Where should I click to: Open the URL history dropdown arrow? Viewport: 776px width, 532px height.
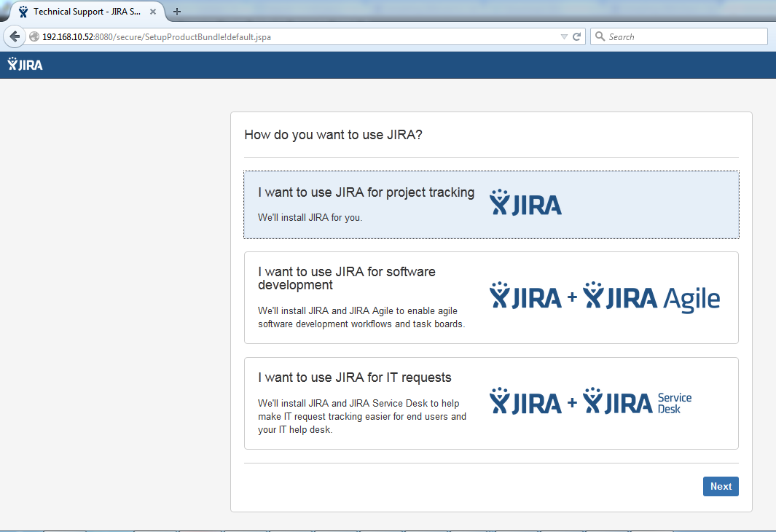(564, 36)
